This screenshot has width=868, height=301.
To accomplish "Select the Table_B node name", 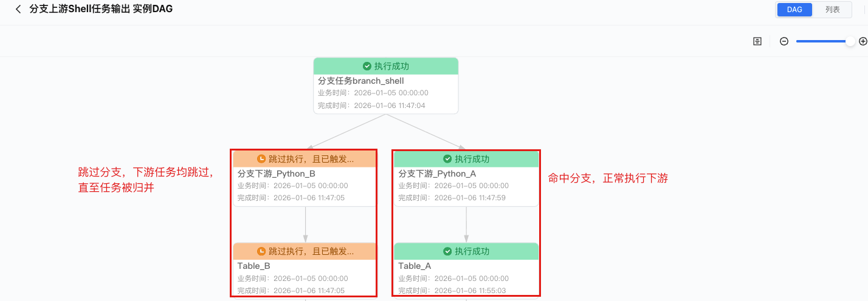I will (254, 266).
